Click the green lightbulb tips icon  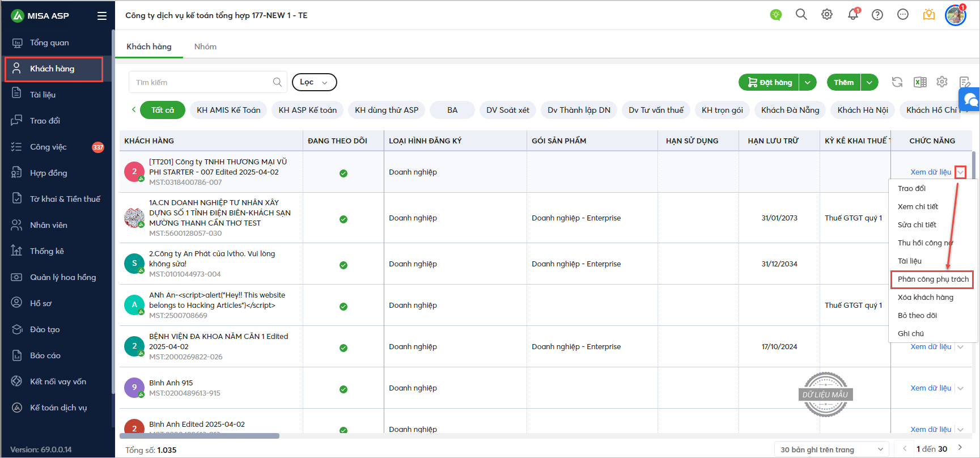[776, 15]
